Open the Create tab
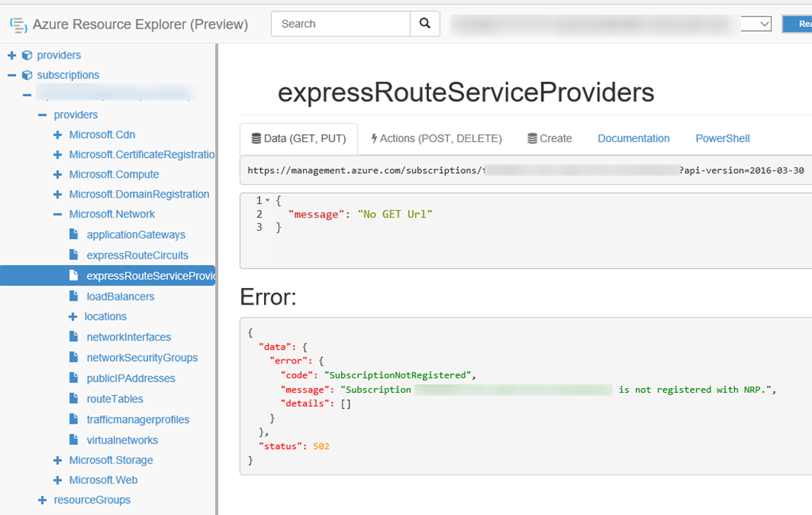The image size is (812, 515). click(550, 138)
